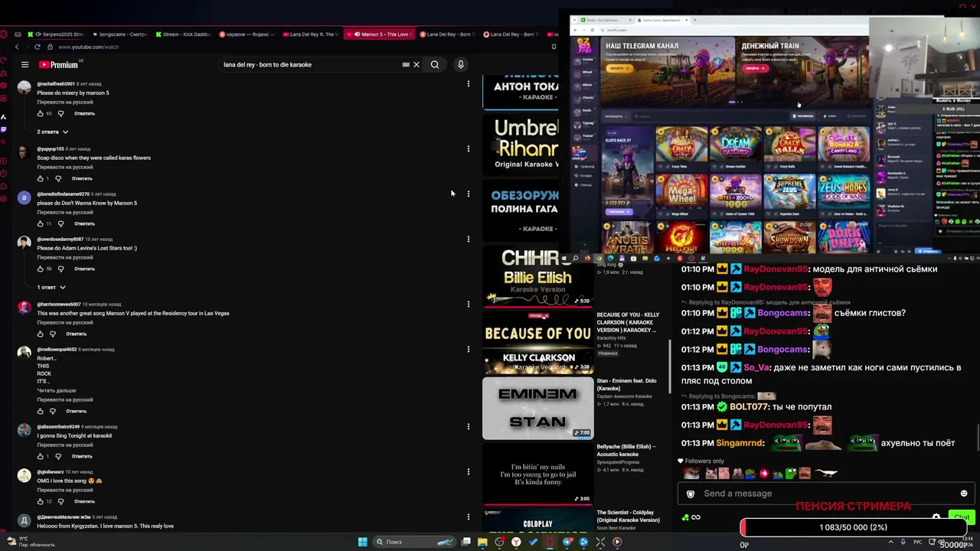Open the 'Mega Wheel' game in casino window
980x551 pixels.
click(681, 195)
